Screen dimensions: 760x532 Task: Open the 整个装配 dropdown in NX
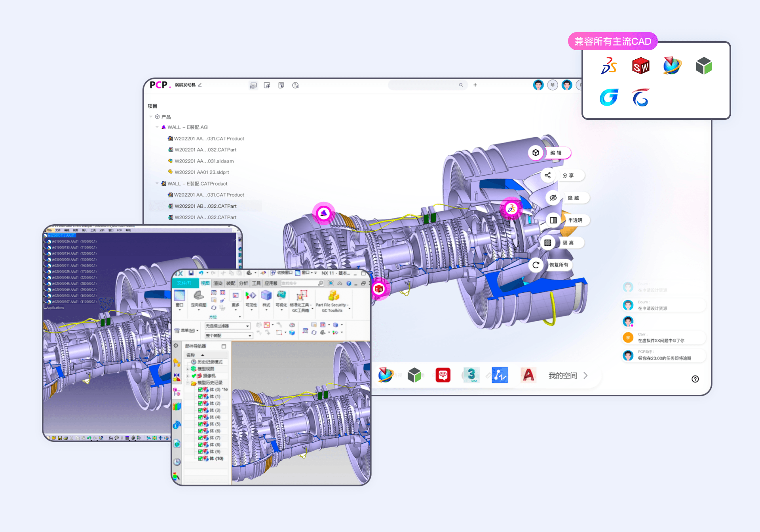250,335
